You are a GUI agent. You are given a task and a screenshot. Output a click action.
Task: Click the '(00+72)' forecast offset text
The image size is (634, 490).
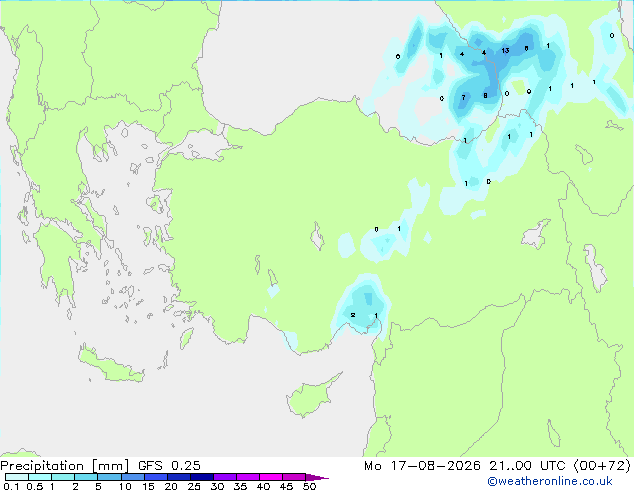coord(602,466)
